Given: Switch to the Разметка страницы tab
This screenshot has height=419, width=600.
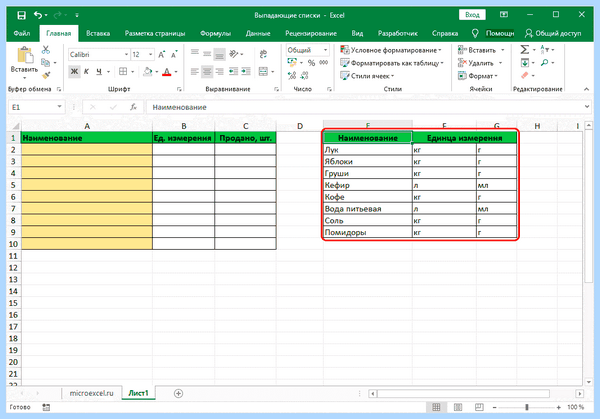Looking at the screenshot, I should 155,33.
